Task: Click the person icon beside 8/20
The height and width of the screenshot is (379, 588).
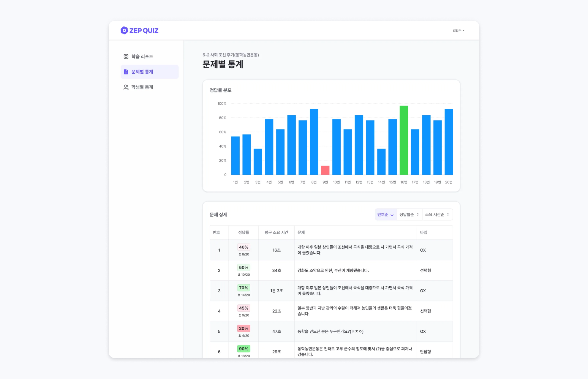Action: click(240, 255)
